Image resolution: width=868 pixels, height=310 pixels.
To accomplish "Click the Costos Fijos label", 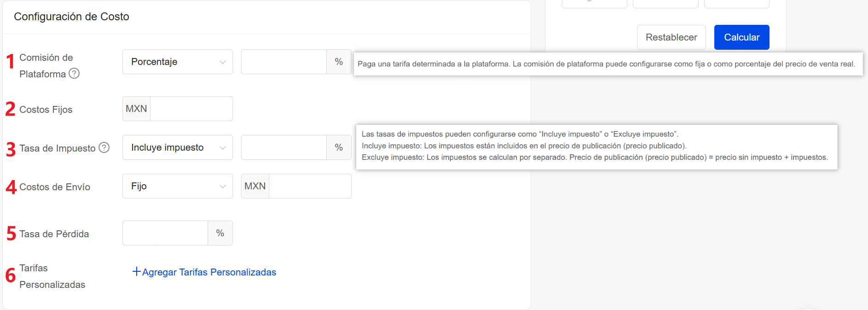I will (x=46, y=110).
